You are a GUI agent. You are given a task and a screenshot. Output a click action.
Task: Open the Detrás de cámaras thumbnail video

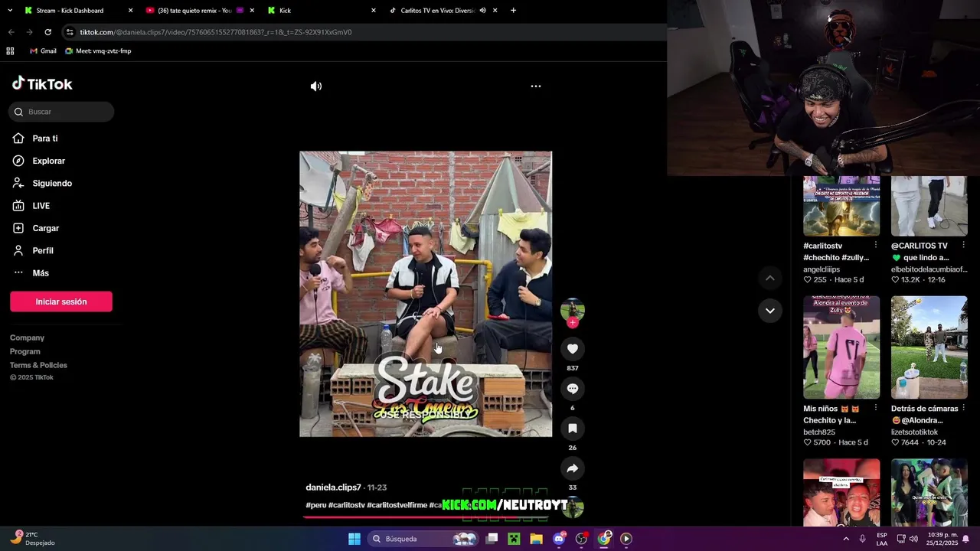click(x=929, y=347)
